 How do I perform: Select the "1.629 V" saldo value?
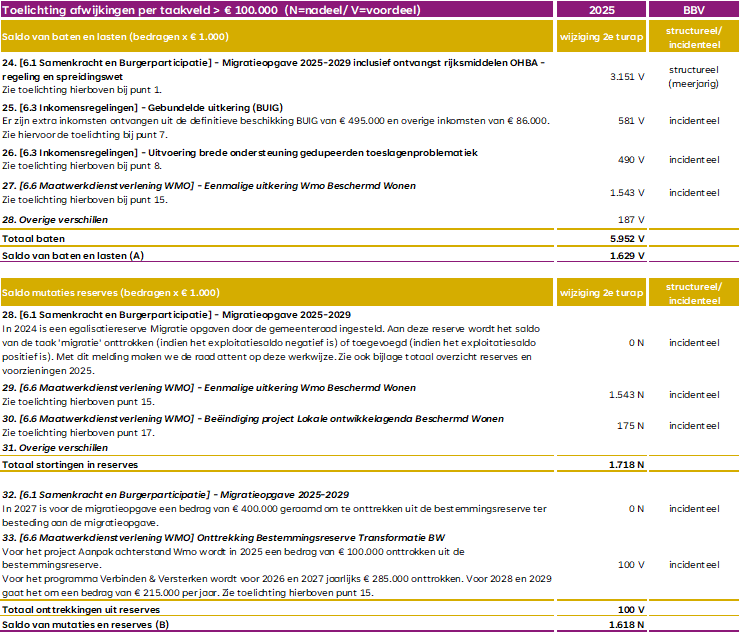627,256
